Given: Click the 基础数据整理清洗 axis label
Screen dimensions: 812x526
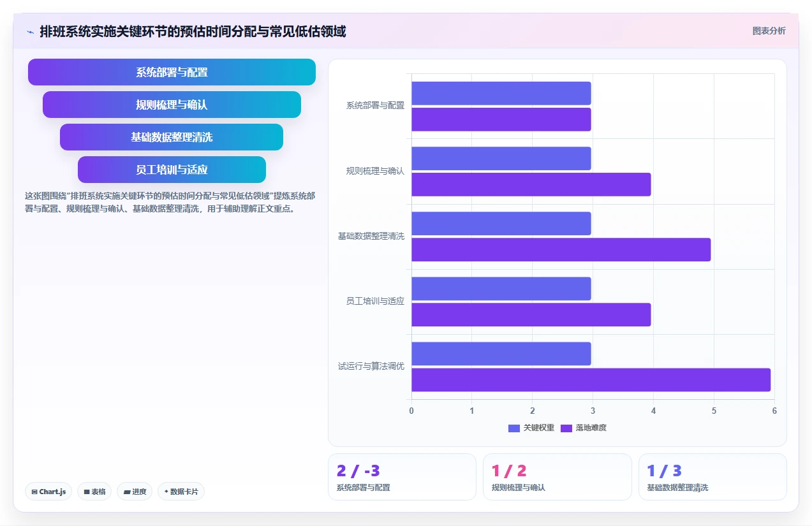Looking at the screenshot, I should (x=371, y=236).
